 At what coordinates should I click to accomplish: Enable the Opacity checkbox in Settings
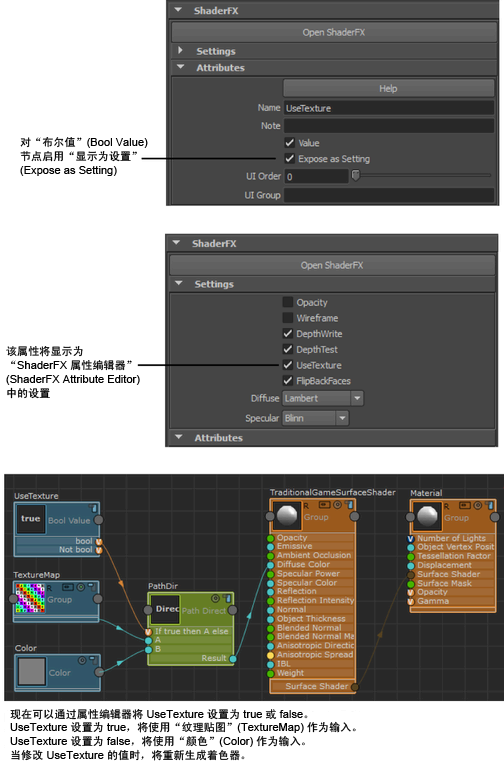coord(288,302)
